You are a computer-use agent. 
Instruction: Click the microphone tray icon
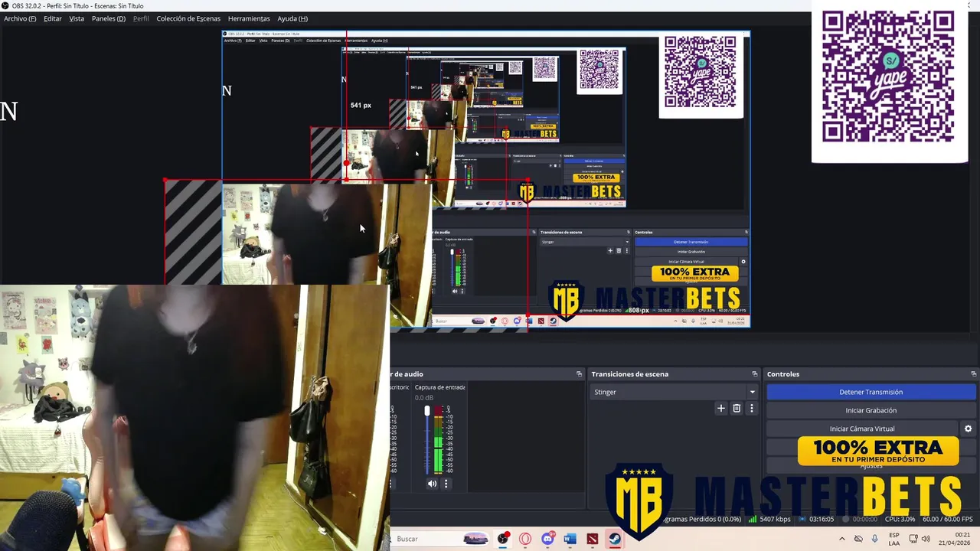click(x=875, y=539)
